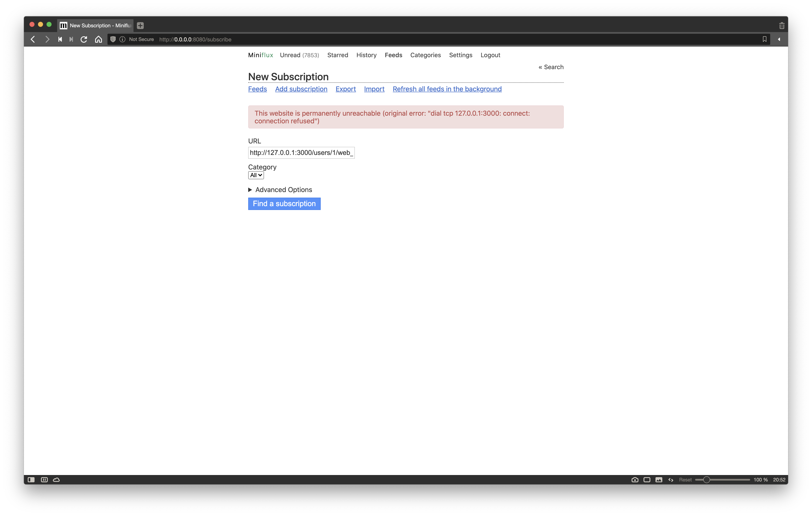This screenshot has height=516, width=812.
Task: Toggle the image quality icon in bottom bar
Action: pos(658,480)
